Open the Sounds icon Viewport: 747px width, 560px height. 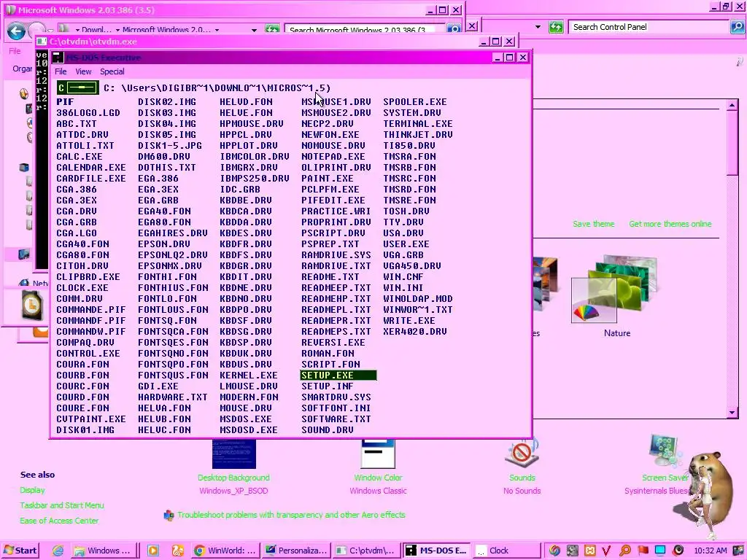click(522, 453)
